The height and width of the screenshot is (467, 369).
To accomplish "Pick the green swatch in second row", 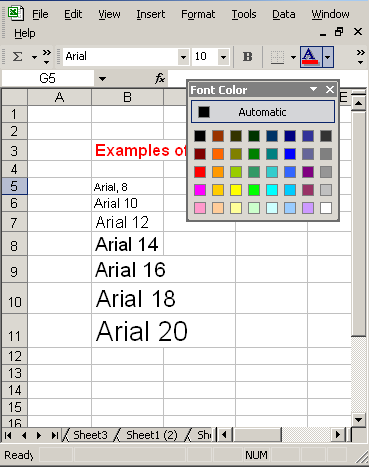I will [x=254, y=154].
